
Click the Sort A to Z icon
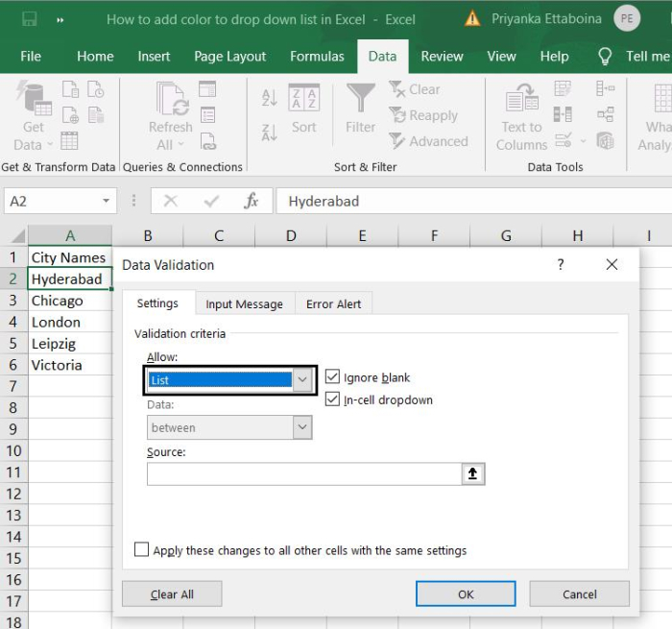270,98
